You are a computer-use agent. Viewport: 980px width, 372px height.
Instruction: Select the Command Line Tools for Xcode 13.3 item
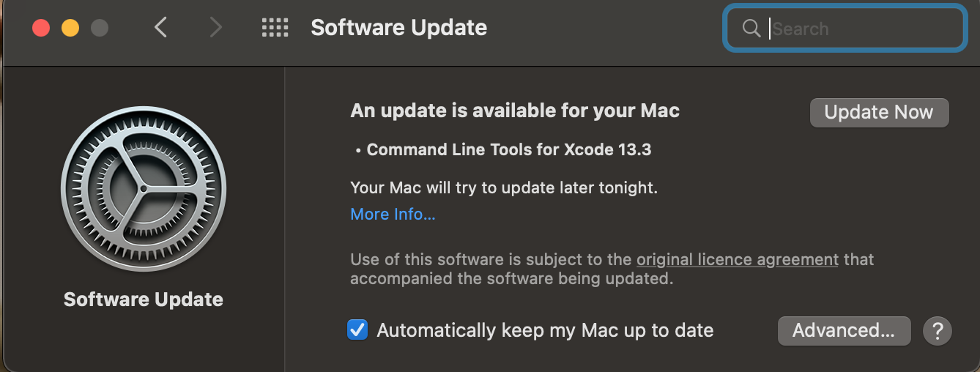pos(508,150)
